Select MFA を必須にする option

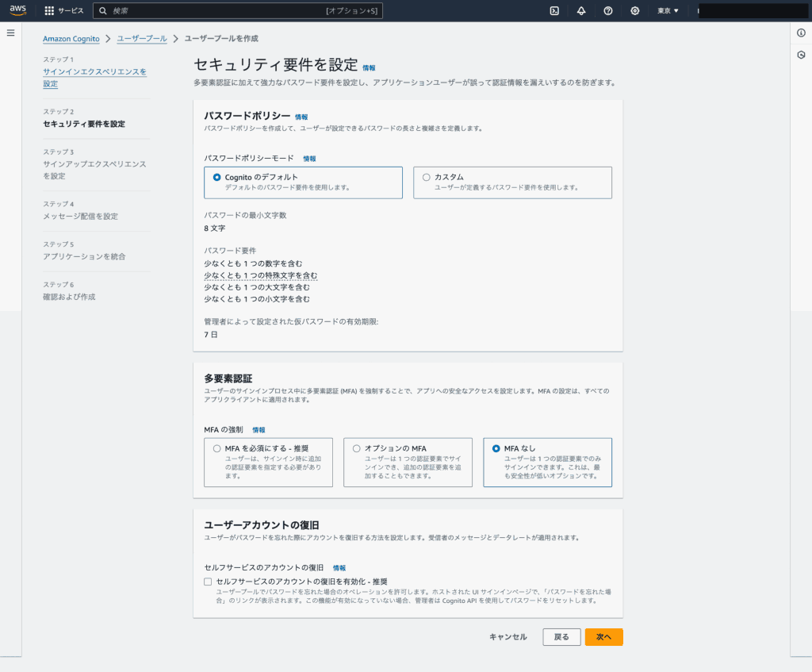pos(217,448)
